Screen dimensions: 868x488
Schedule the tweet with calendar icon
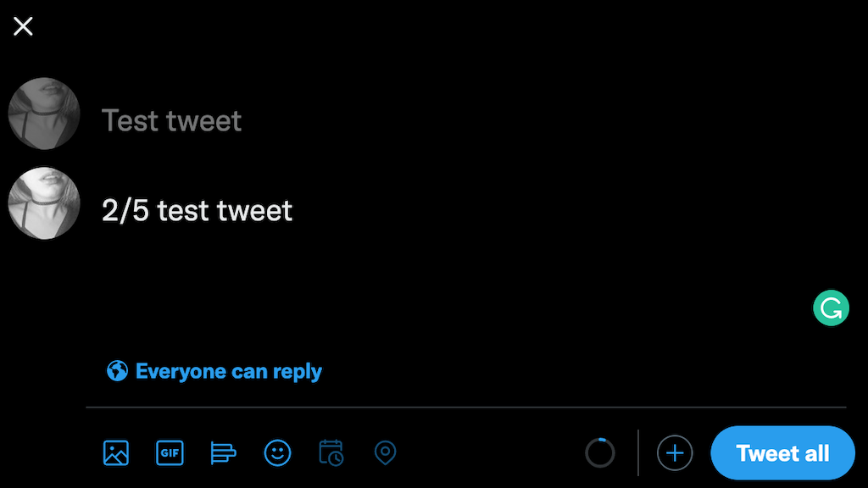coord(331,453)
